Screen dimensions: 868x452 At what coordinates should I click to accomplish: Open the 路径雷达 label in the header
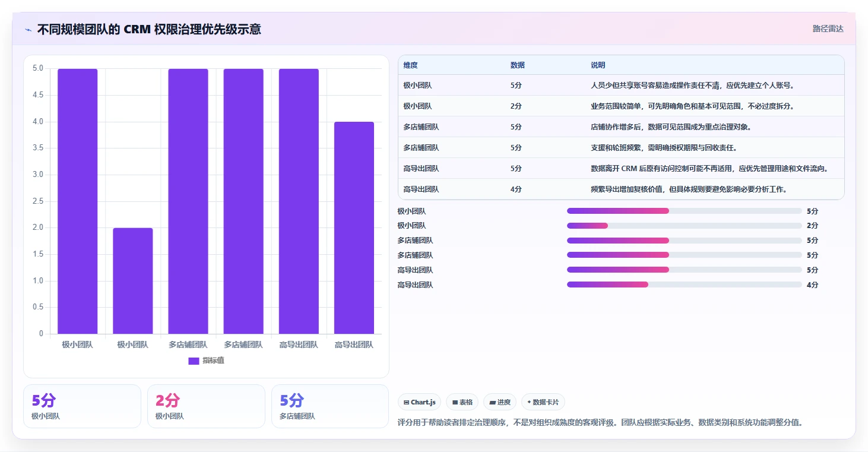click(828, 29)
